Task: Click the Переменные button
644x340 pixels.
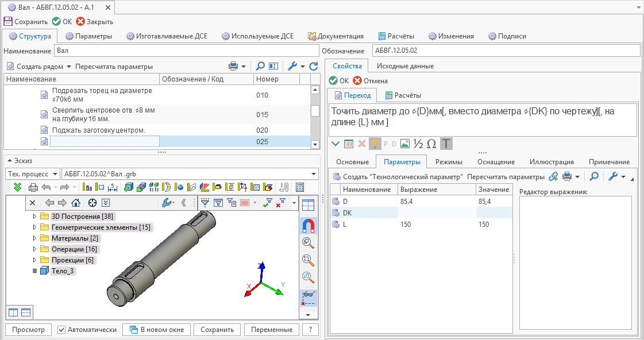Action: (272, 329)
